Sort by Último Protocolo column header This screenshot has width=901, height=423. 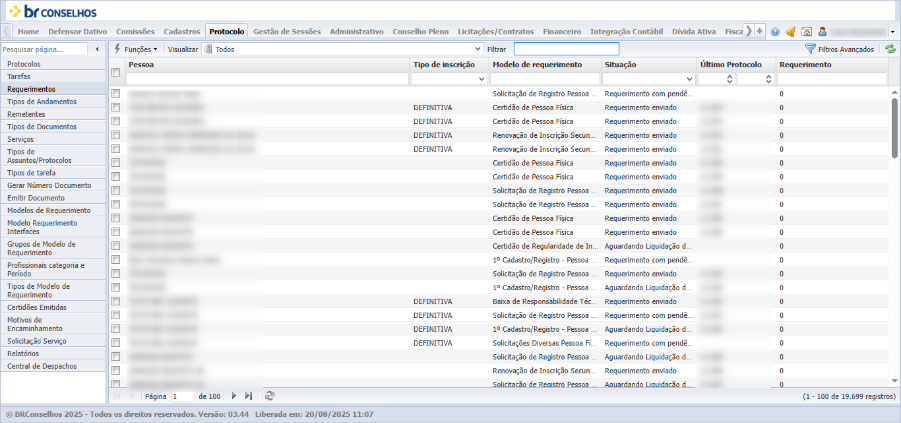[736, 64]
